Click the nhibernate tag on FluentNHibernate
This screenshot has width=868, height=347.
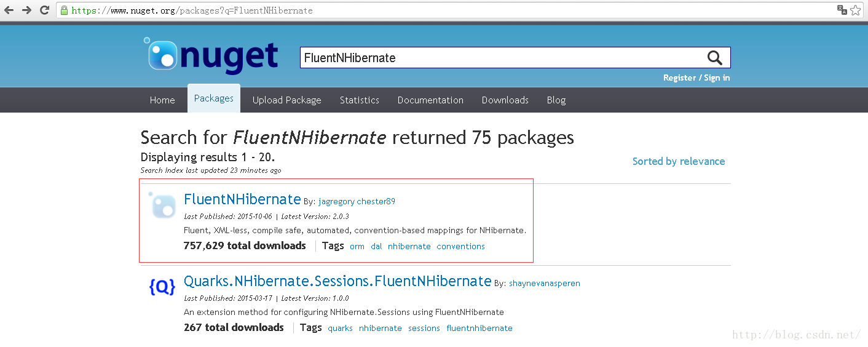coord(409,246)
